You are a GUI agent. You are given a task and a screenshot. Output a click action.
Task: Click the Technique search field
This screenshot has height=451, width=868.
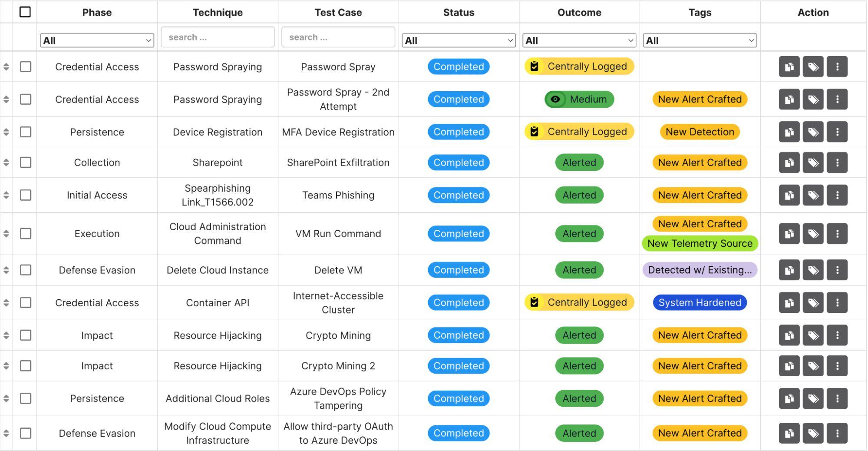(x=217, y=37)
